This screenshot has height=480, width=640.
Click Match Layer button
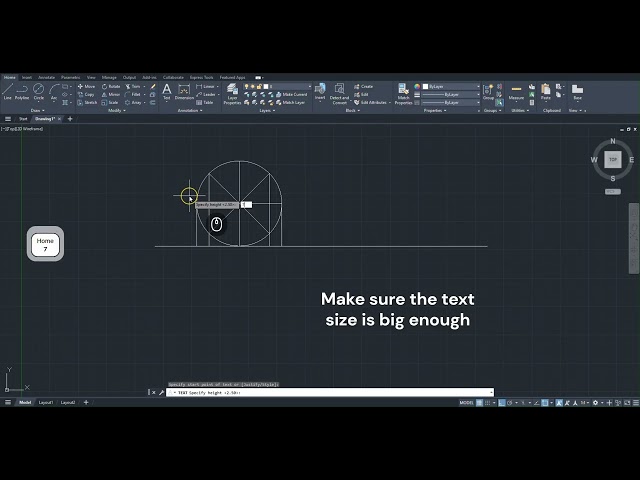290,102
